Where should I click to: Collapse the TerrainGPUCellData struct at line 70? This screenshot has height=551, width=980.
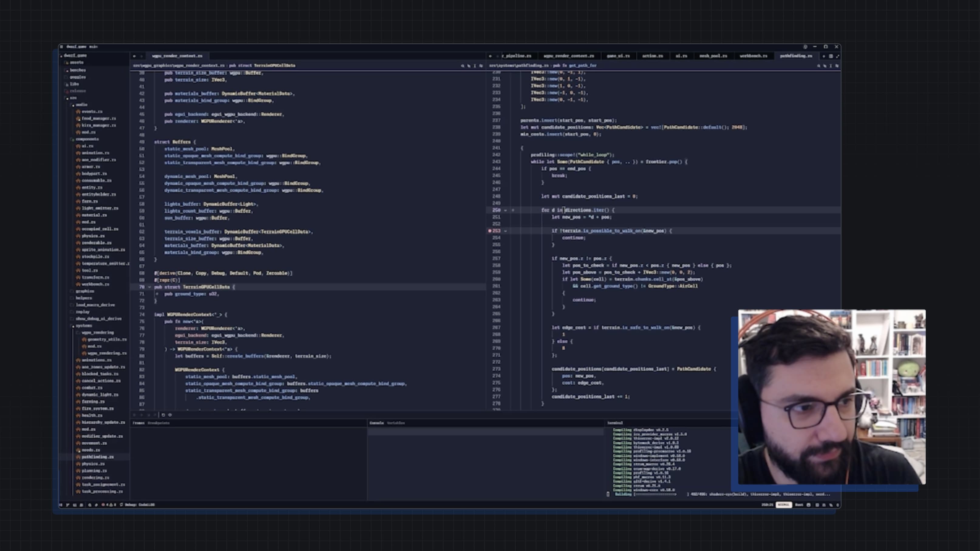coord(149,287)
